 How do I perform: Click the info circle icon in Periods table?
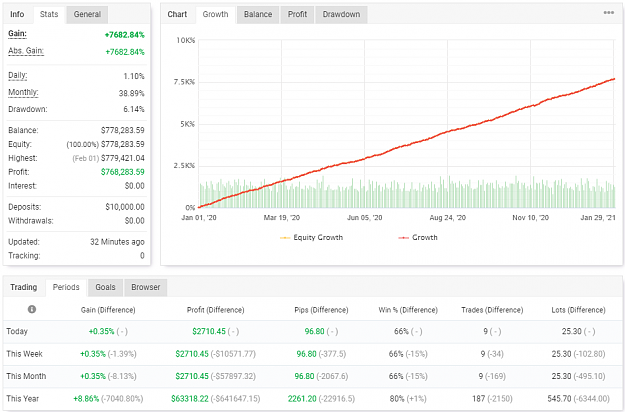point(32,309)
